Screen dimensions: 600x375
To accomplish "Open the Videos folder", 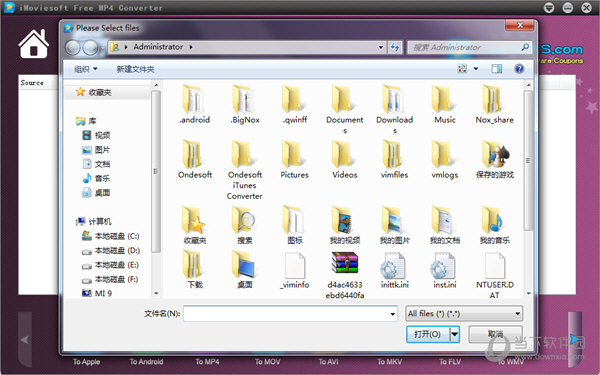I will 344,159.
